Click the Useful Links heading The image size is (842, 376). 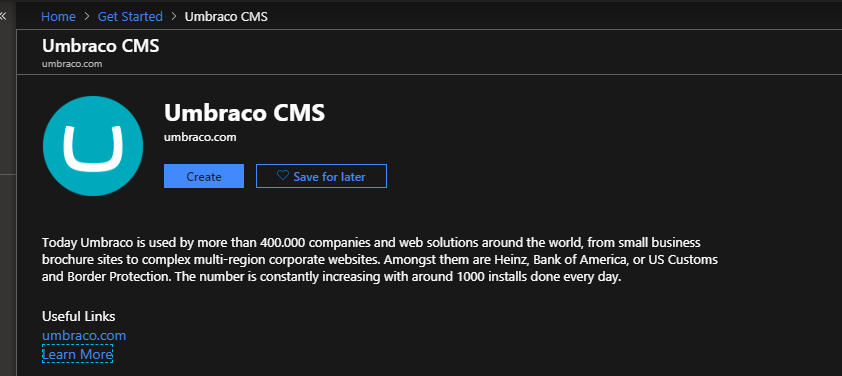[x=78, y=316]
